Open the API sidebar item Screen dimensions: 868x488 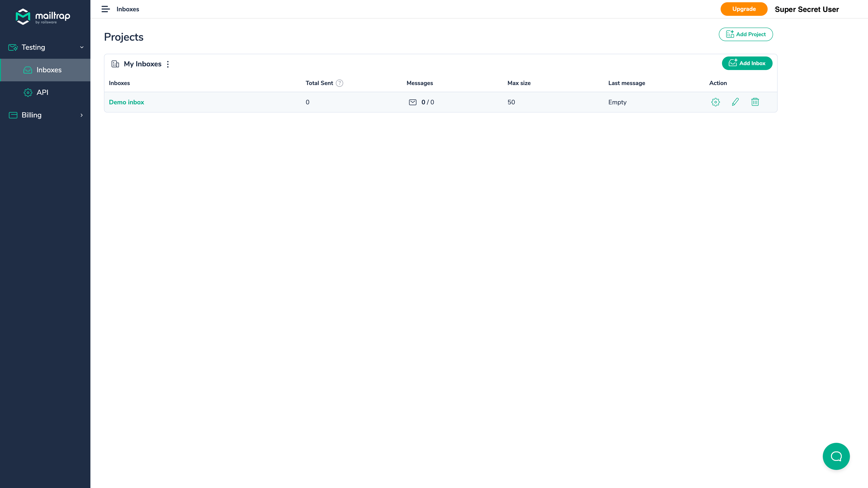45,93
